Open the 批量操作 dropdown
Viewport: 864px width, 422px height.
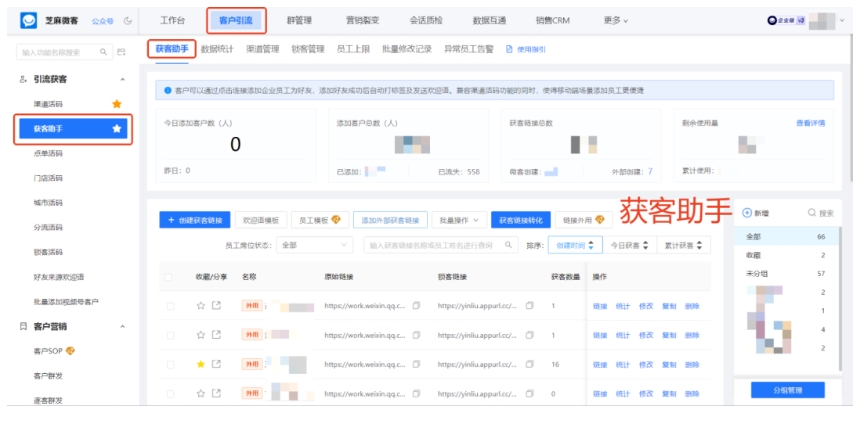pos(459,220)
